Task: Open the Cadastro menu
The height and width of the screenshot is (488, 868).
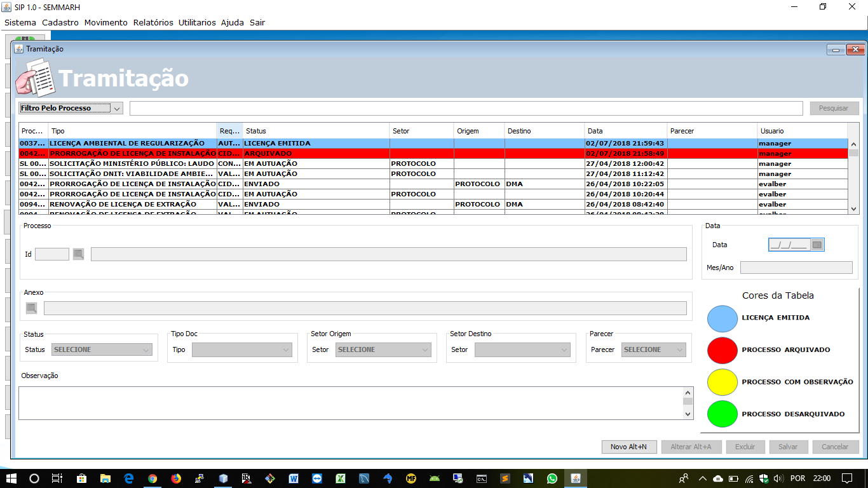Action: 60,22
